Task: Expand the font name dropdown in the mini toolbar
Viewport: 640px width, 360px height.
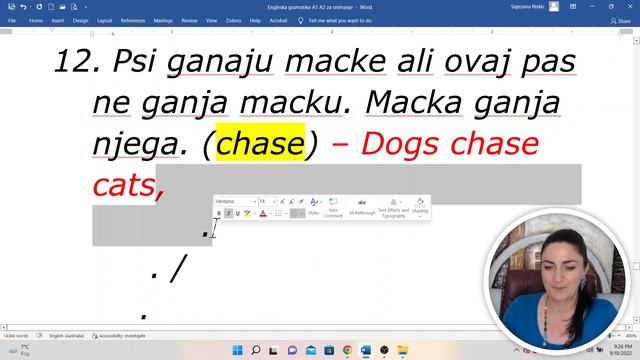Action: click(x=255, y=202)
